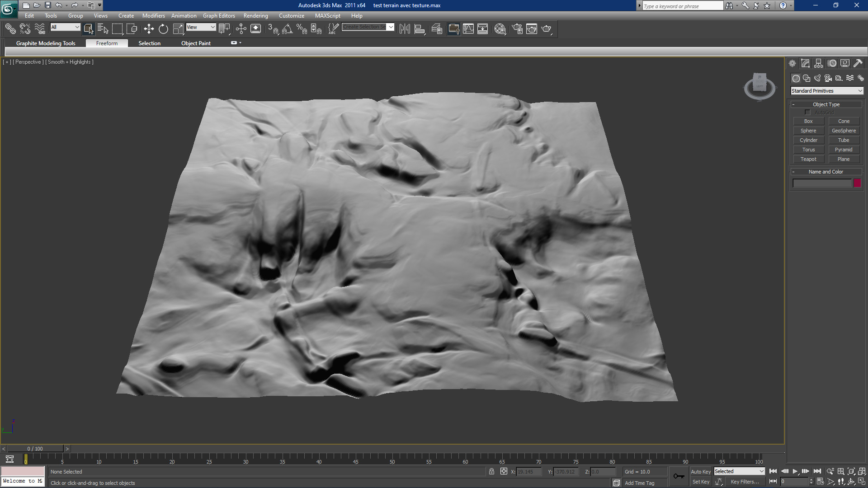Viewport: 868px width, 488px height.
Task: Select the Move tool in the toolbar
Action: click(x=149, y=28)
